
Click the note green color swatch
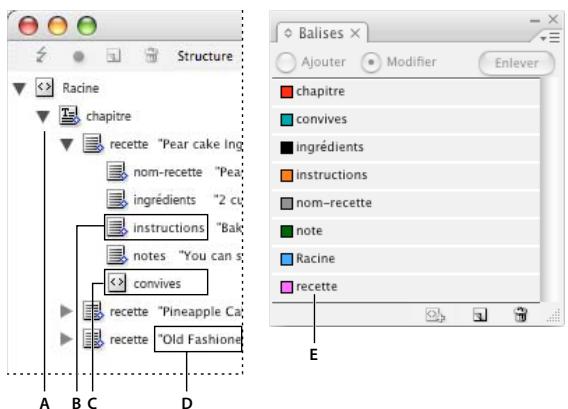pos(287,231)
